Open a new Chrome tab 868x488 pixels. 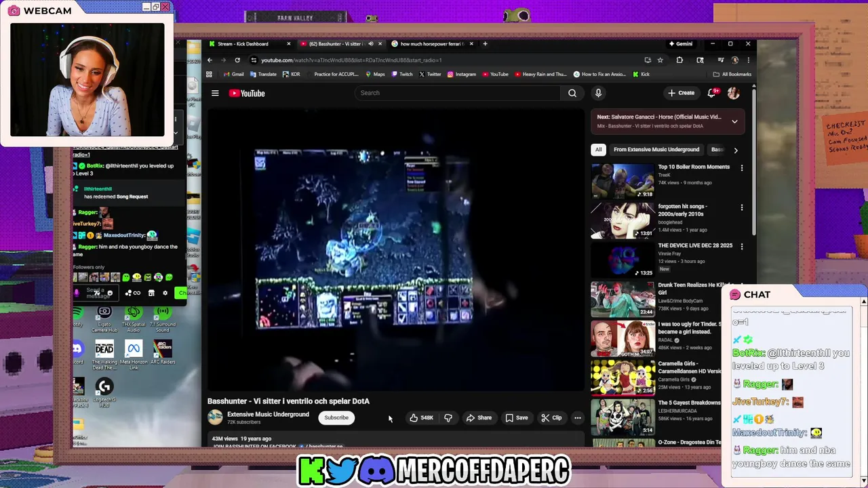pyautogui.click(x=485, y=44)
